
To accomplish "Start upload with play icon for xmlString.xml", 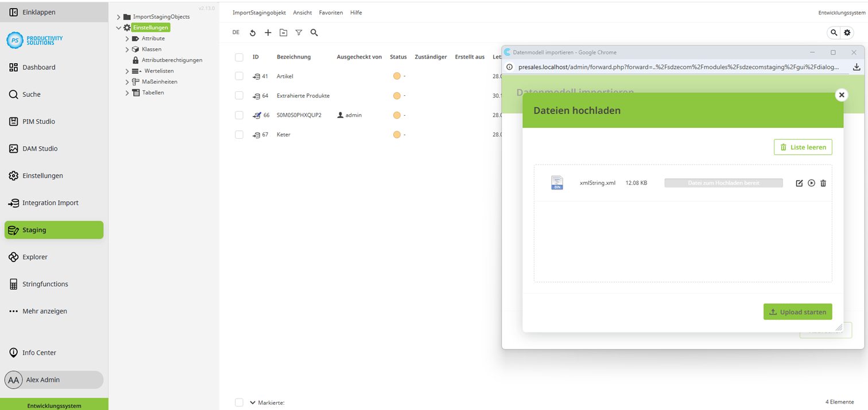I will click(811, 183).
